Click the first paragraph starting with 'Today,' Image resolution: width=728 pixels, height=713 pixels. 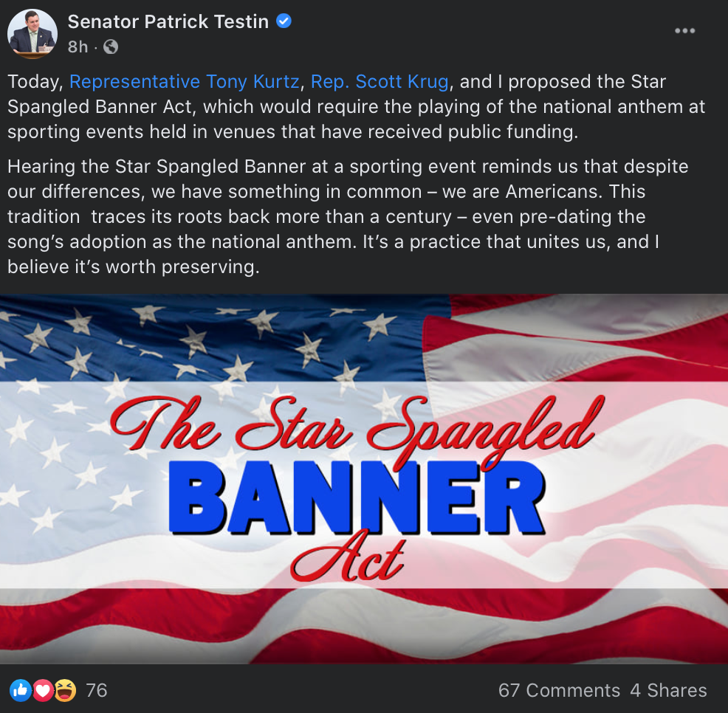click(x=356, y=107)
